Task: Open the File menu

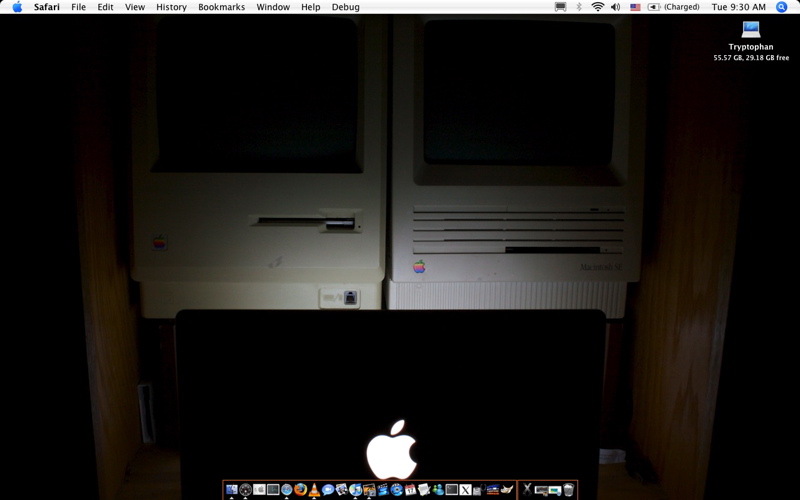Action: (78, 7)
